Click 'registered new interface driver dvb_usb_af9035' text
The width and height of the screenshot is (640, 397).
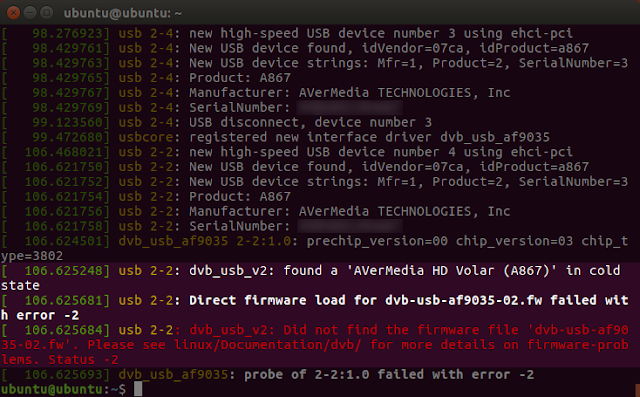pos(369,137)
